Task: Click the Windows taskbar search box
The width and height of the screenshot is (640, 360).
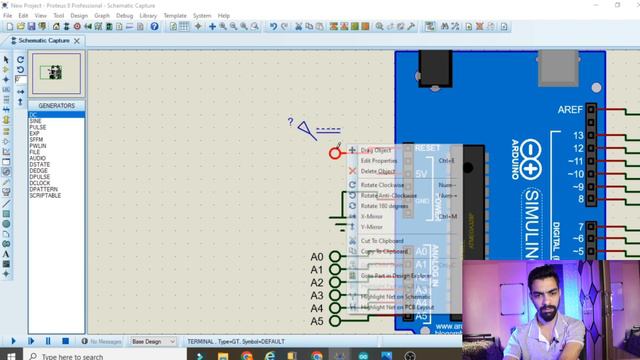Action: [104, 356]
